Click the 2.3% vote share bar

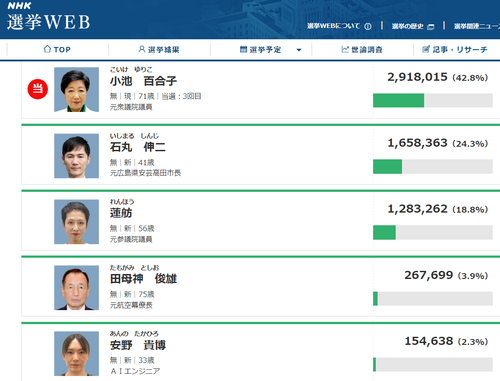point(433,364)
